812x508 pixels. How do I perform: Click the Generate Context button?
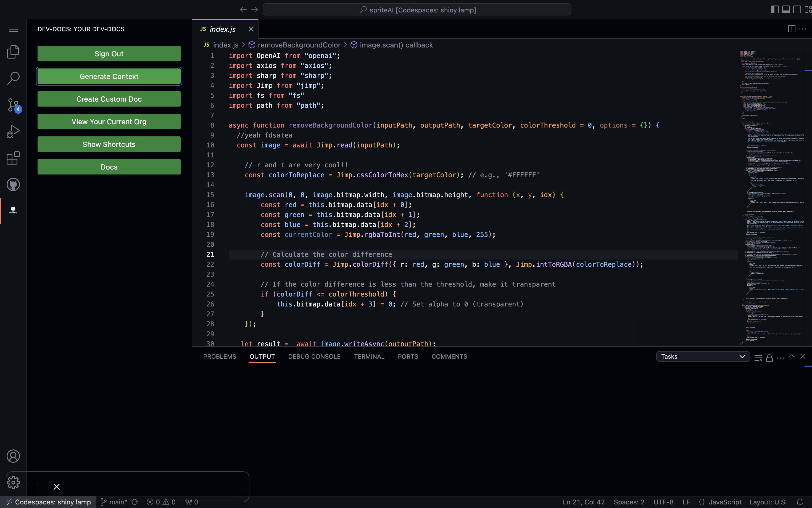pyautogui.click(x=109, y=76)
